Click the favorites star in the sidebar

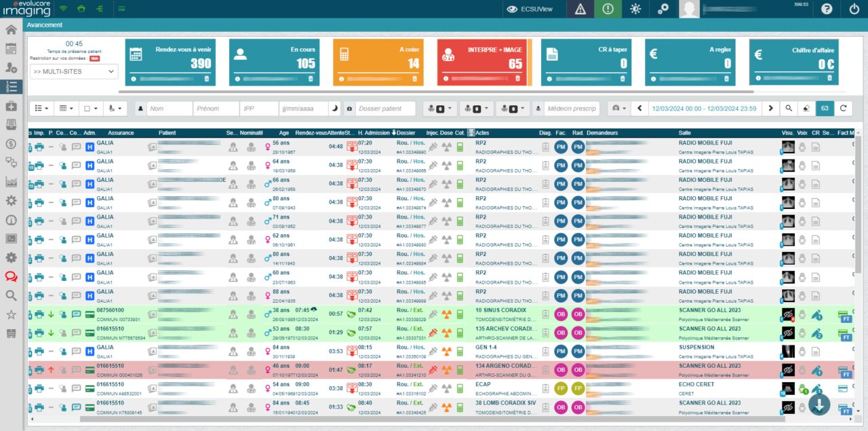[x=9, y=314]
